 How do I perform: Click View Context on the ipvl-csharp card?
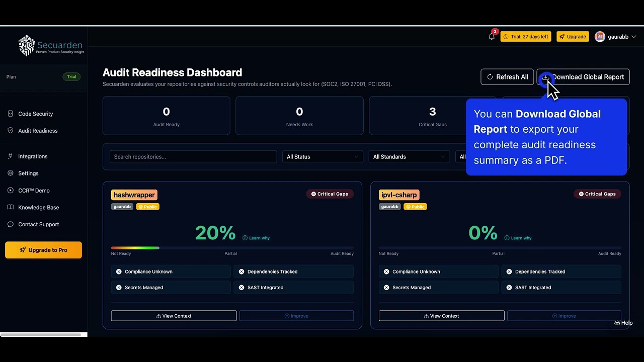point(441,316)
